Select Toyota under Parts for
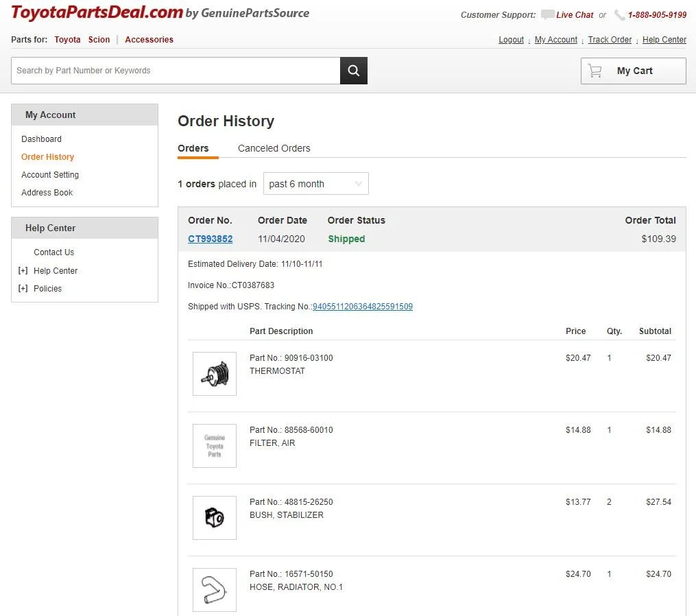This screenshot has width=696, height=616. 67,40
